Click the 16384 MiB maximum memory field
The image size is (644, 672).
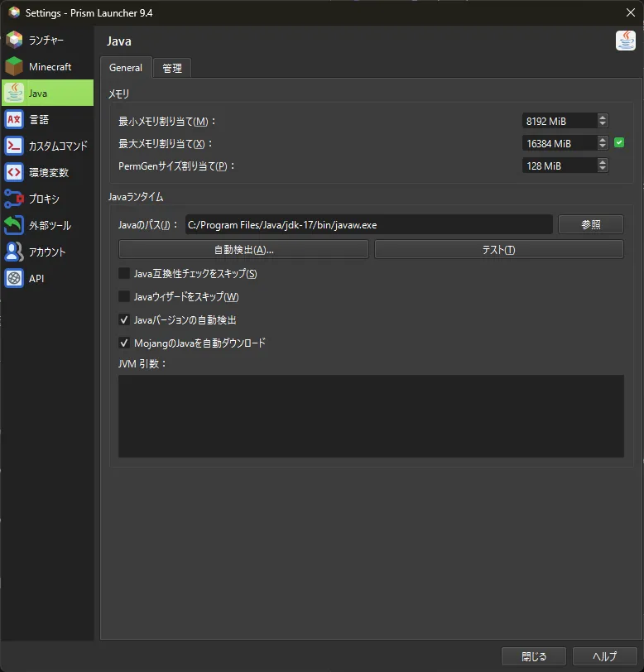pos(560,143)
